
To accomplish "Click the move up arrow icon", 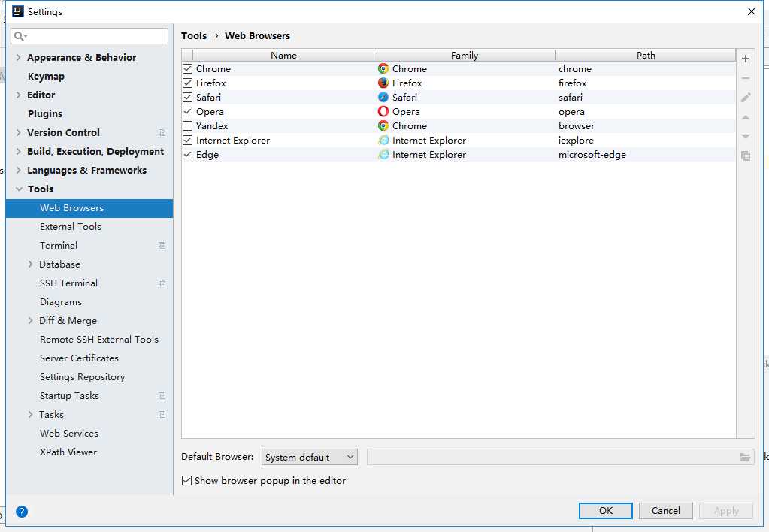I will [x=746, y=118].
